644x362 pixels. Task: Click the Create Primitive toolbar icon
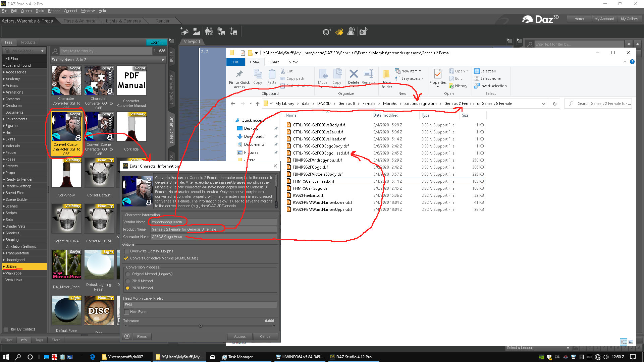pyautogui.click(x=184, y=32)
